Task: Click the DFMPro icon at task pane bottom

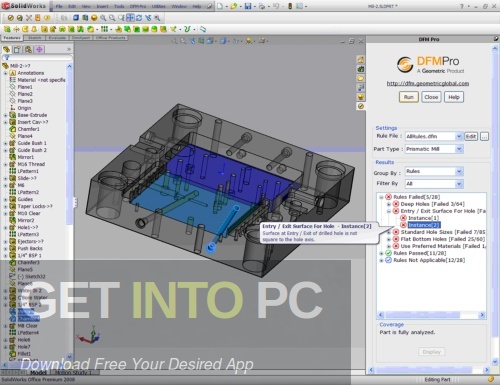Action: click(361, 106)
